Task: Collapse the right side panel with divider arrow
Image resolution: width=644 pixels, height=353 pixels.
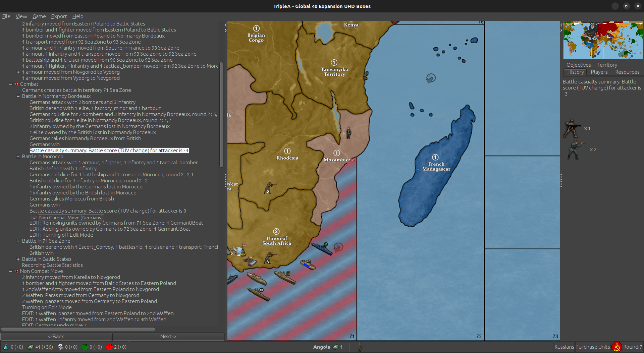Action: point(561,30)
